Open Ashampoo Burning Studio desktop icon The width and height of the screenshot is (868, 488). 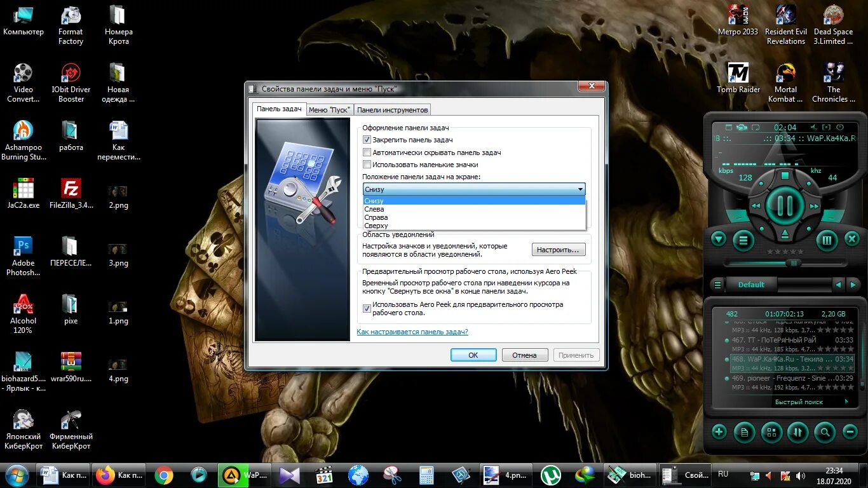24,140
